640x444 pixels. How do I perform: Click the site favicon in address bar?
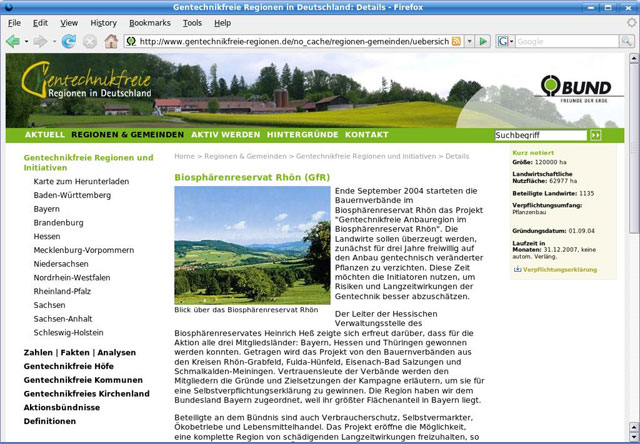coord(131,41)
